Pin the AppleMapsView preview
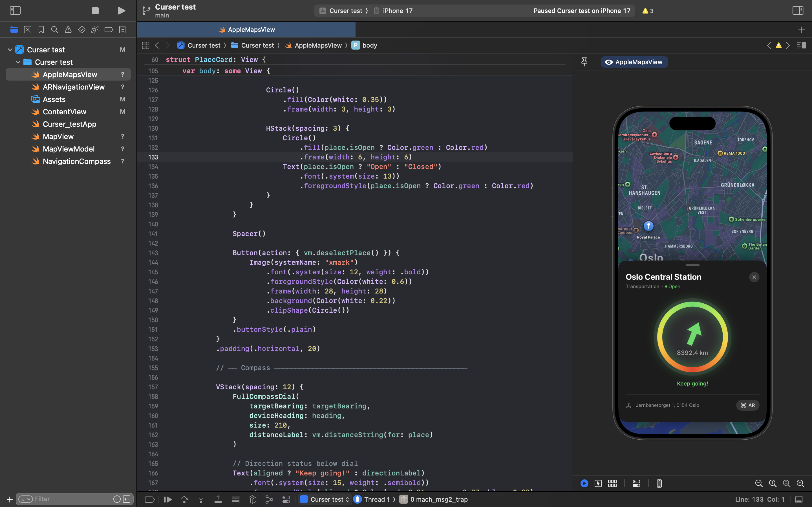This screenshot has height=507, width=812. tap(584, 62)
